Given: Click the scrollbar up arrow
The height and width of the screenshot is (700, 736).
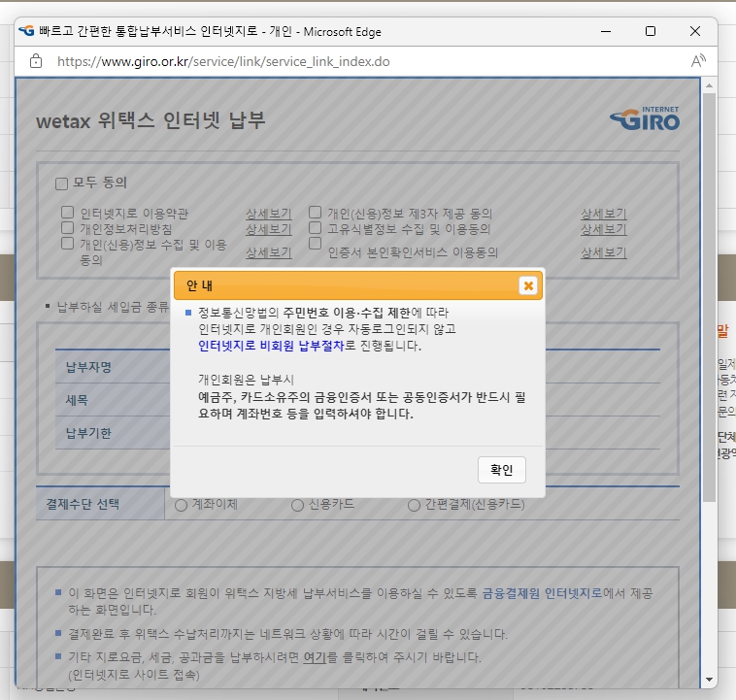Looking at the screenshot, I should (709, 85).
